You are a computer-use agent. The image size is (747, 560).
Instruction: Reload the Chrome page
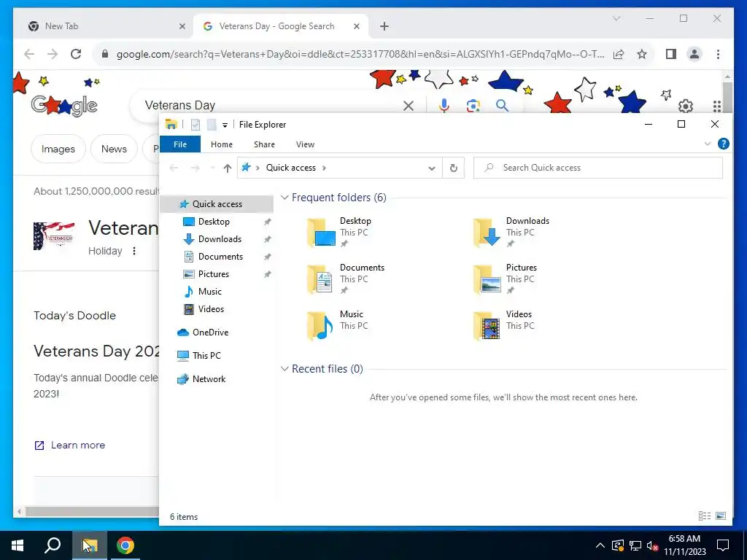point(76,54)
